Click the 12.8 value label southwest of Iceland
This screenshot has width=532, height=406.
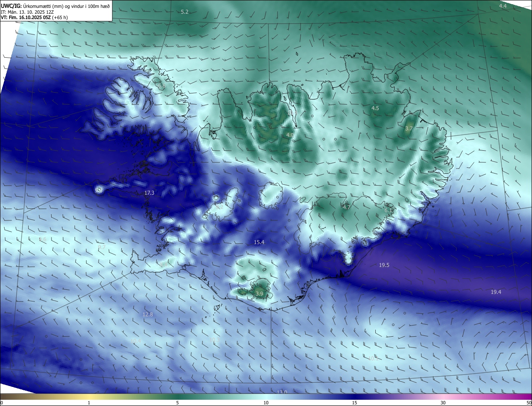pos(148,315)
